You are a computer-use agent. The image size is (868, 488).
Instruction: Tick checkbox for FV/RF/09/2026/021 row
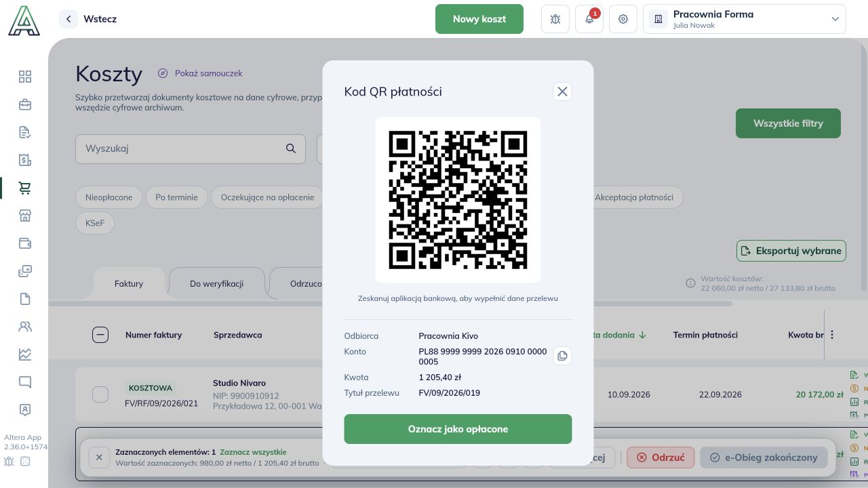[x=100, y=394]
